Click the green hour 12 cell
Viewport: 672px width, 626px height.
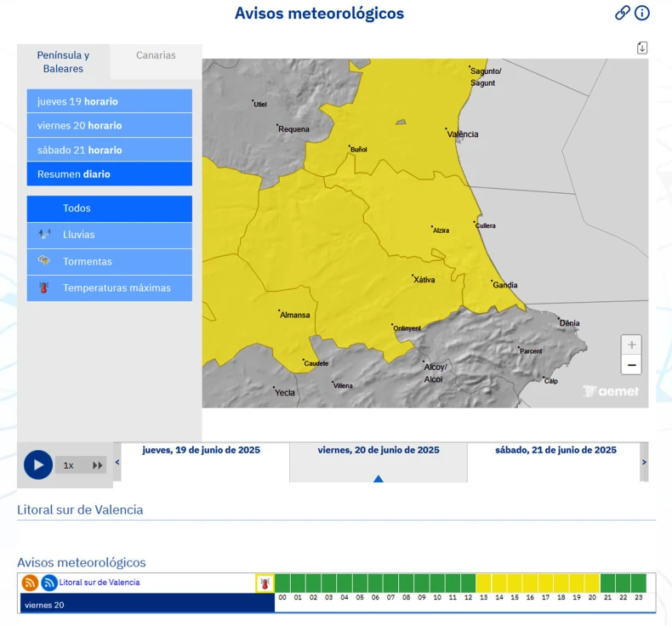(469, 583)
